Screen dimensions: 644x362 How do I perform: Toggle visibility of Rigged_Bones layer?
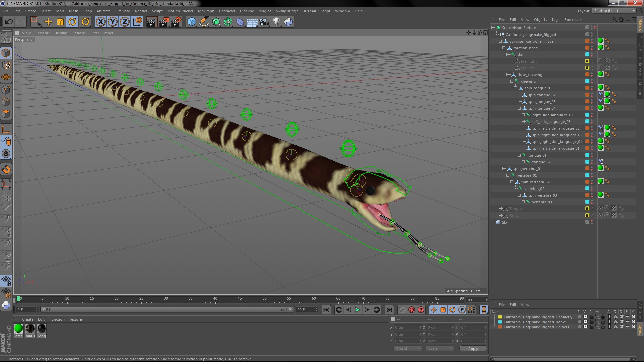point(585,322)
